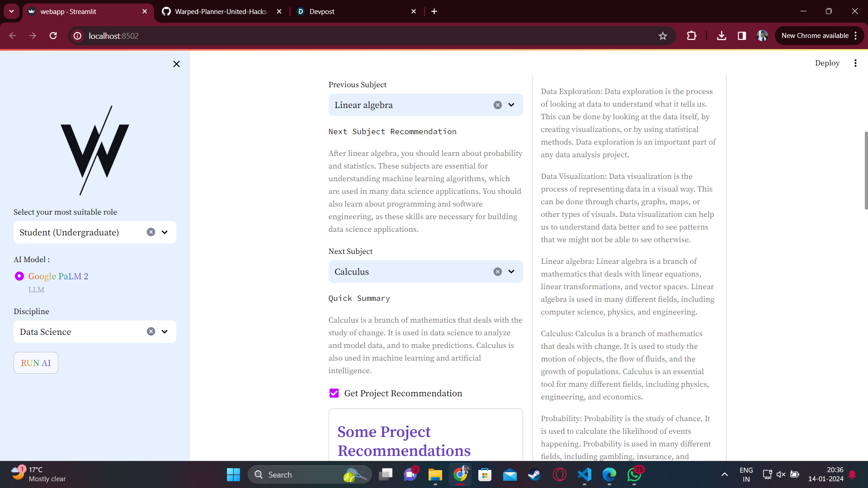Clear the Calculus Next Subject selection

point(497,272)
